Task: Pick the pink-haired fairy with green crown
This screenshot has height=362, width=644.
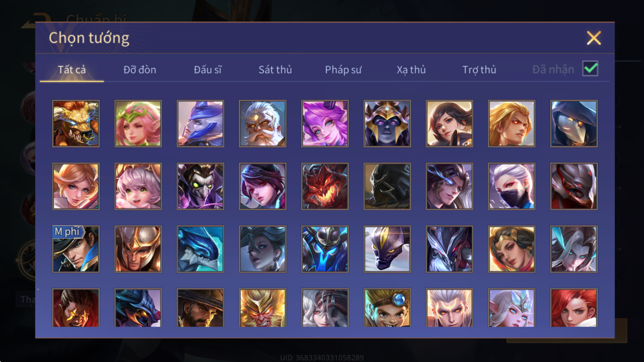Action: [x=138, y=123]
